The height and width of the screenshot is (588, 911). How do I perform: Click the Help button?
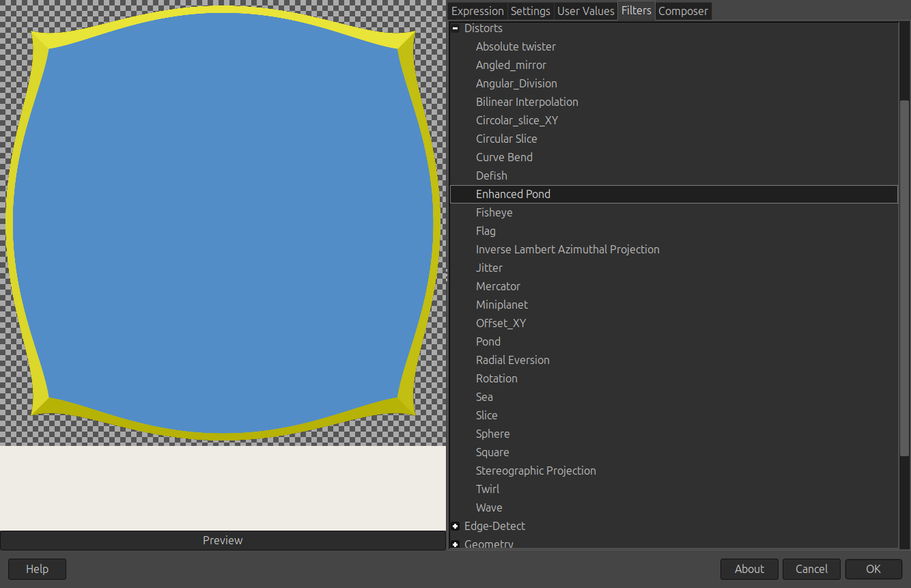37,569
